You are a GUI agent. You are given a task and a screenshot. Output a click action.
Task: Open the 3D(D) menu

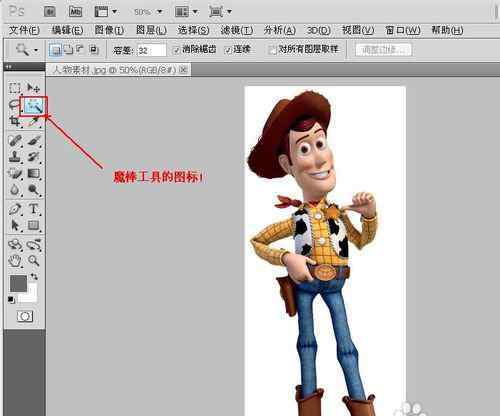[318, 31]
